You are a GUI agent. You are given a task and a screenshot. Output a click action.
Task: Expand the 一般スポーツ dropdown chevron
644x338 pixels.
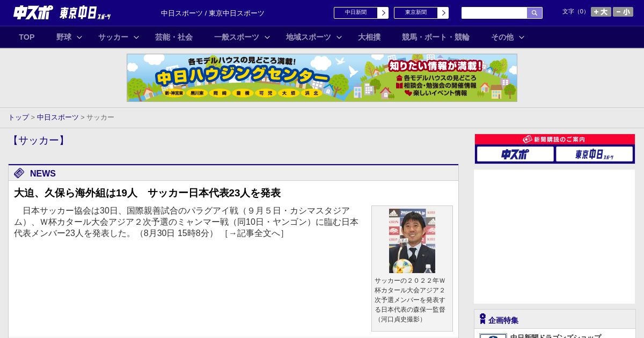(x=267, y=37)
